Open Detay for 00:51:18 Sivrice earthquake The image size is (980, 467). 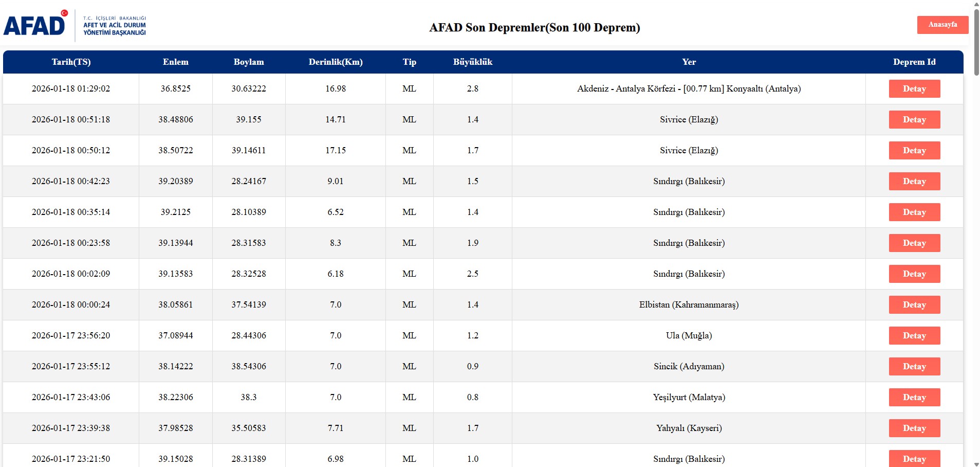pos(914,119)
